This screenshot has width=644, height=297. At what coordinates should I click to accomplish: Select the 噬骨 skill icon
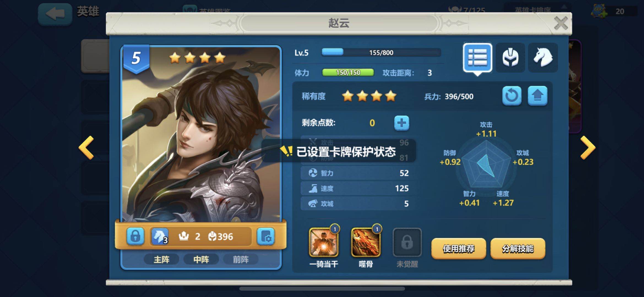tap(366, 243)
